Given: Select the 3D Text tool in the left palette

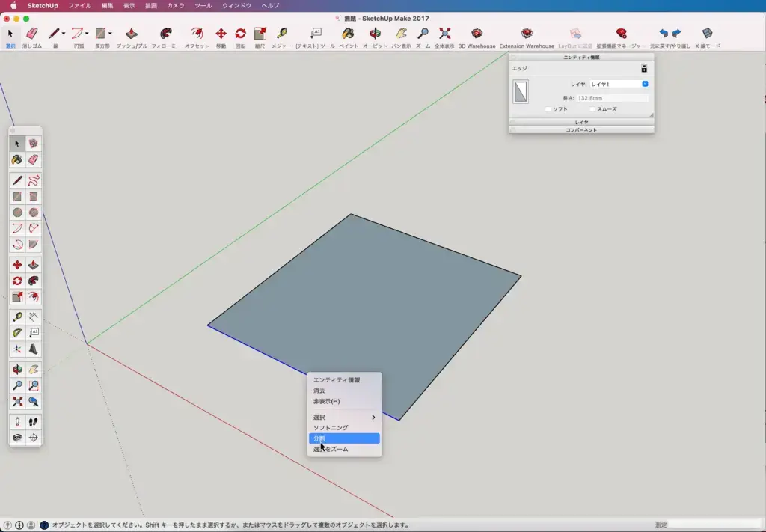Looking at the screenshot, I should click(x=33, y=349).
